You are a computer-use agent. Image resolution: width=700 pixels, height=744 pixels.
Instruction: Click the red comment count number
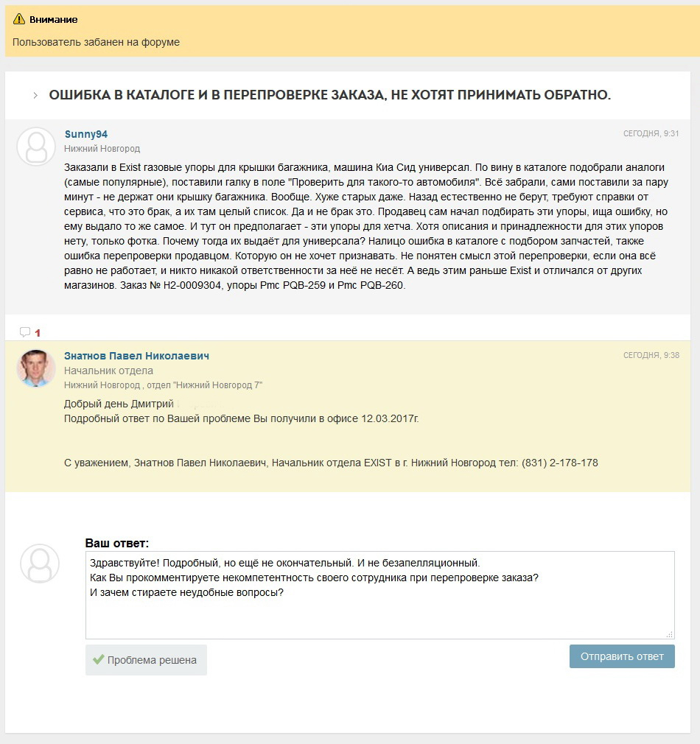pos(38,333)
